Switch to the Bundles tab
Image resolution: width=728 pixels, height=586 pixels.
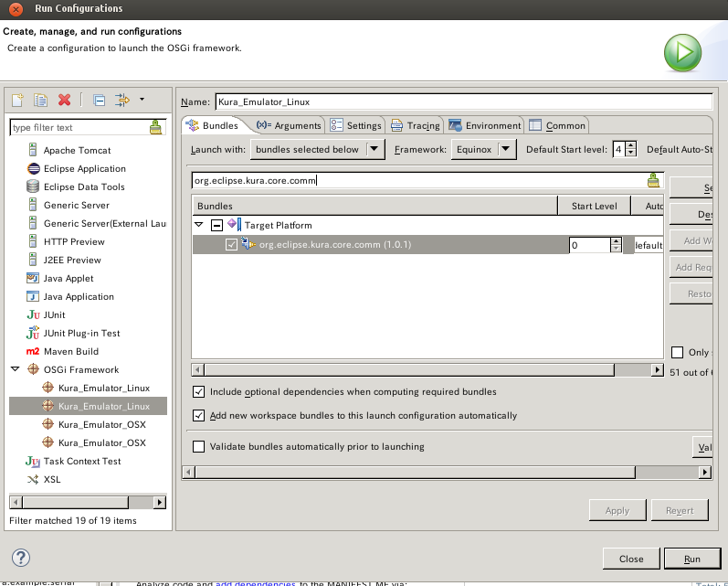(212, 125)
